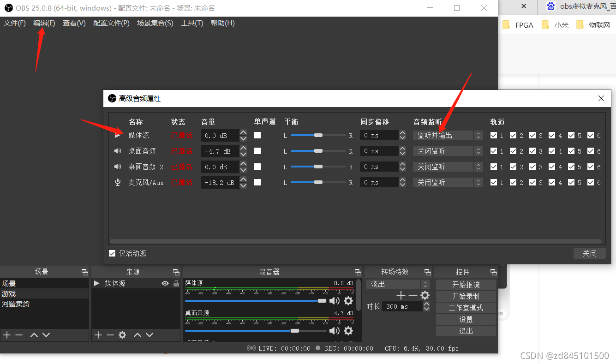Toggle 媒体源 visibility eye icon
616x364 pixels.
(x=165, y=283)
